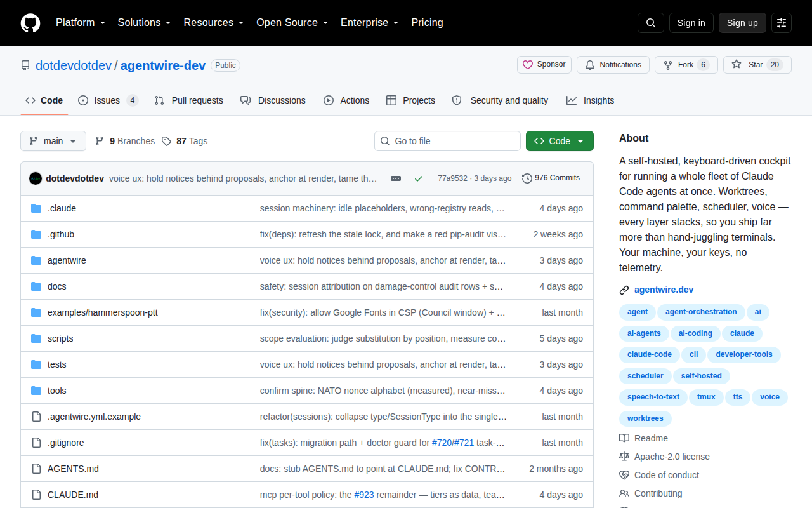Visit the agentwire.dev website link
Screen dimensions: 812x508
664,290
